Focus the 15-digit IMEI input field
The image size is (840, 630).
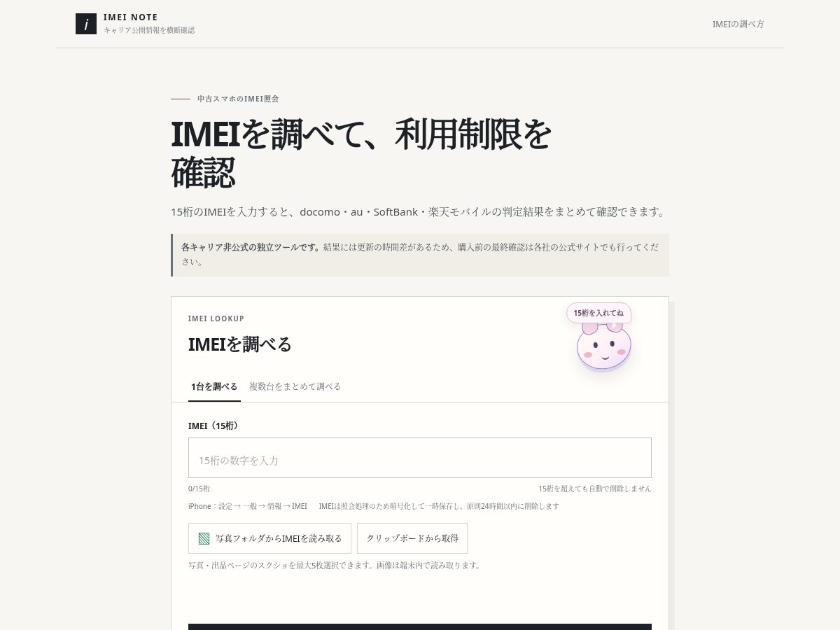pos(420,458)
